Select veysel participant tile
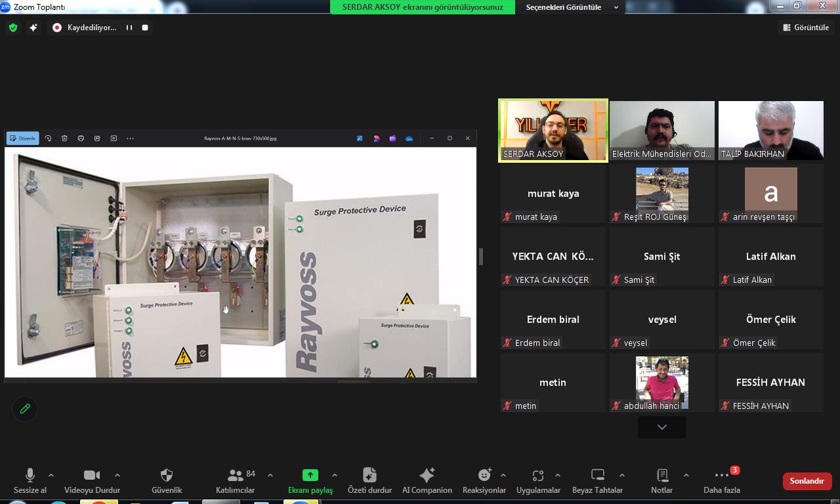Screen dimensions: 840x504 point(662,320)
